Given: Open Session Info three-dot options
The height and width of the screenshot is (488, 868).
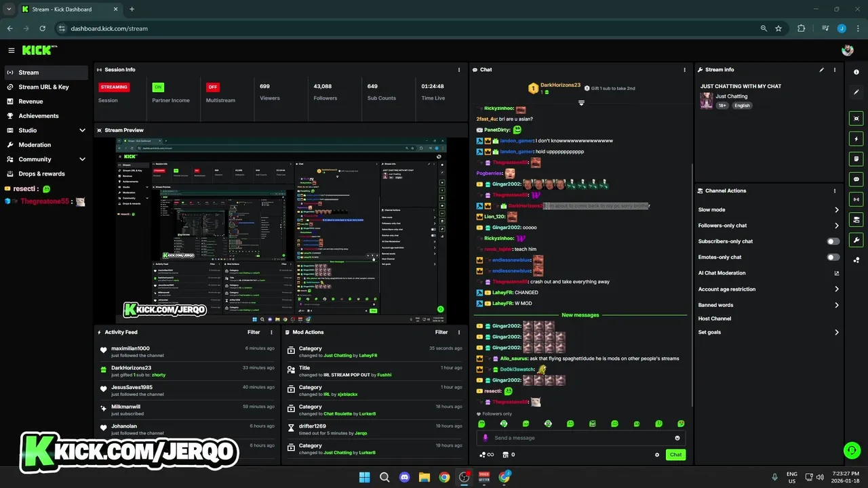Looking at the screenshot, I should pos(459,70).
